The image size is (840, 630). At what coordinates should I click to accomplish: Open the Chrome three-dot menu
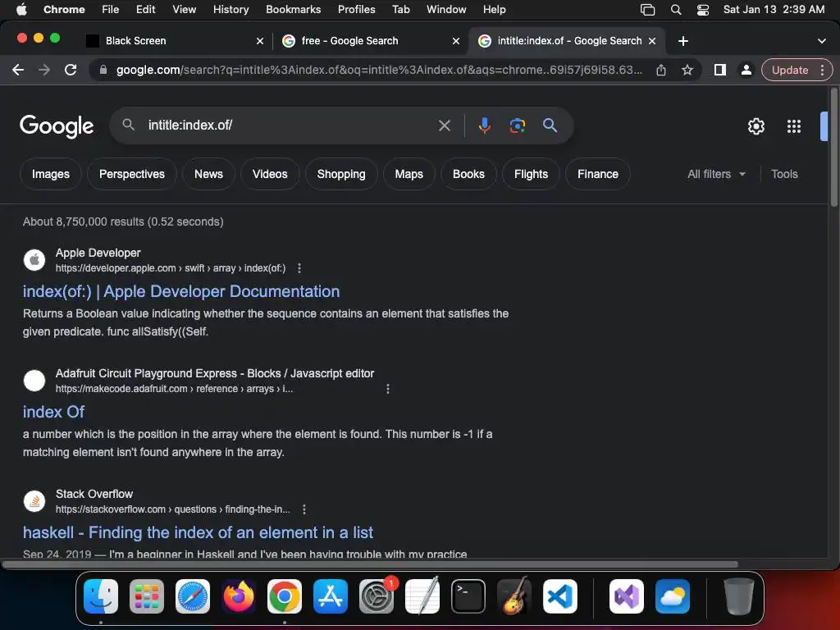click(822, 70)
